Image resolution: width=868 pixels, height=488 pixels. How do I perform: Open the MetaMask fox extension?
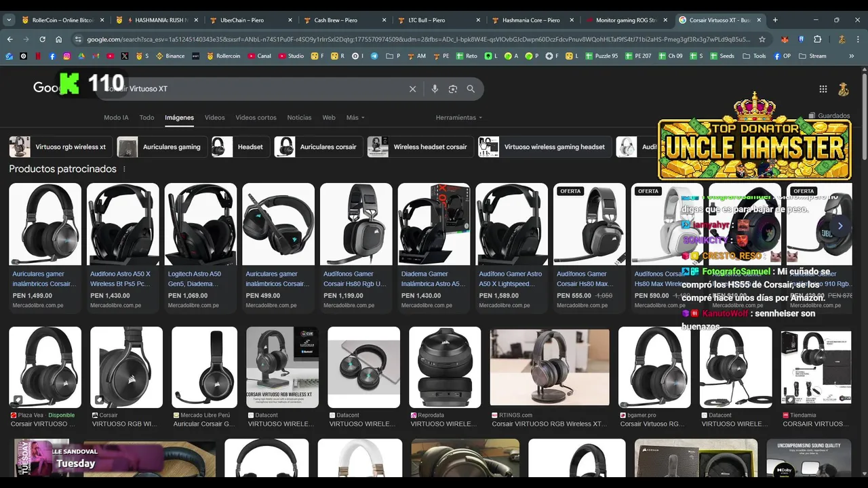[x=785, y=39]
